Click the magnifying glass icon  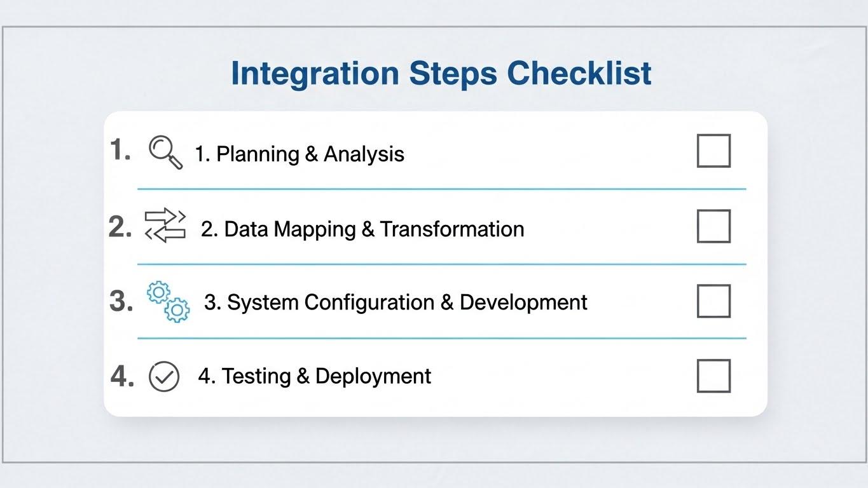pos(165,153)
